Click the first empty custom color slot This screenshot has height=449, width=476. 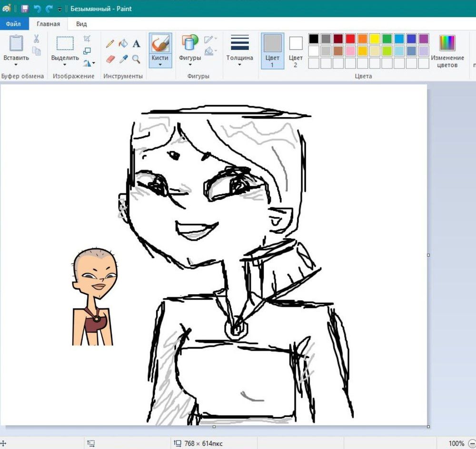[x=314, y=63]
